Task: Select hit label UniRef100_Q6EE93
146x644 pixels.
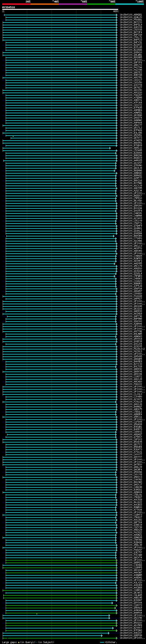Action: tap(131, 311)
